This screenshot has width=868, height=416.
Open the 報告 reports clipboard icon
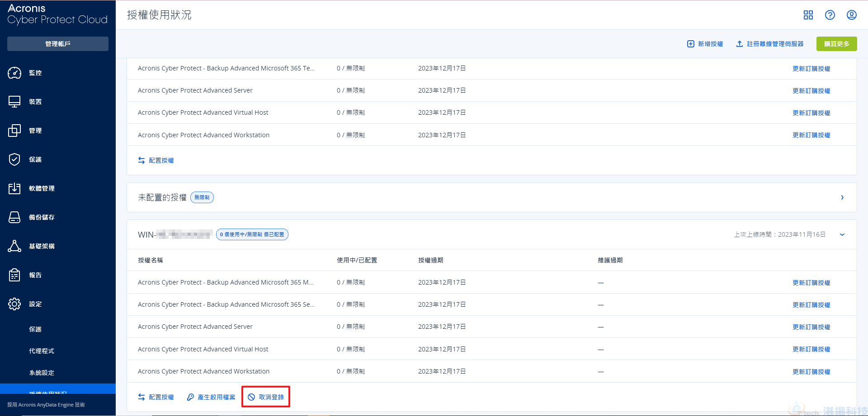coord(14,275)
